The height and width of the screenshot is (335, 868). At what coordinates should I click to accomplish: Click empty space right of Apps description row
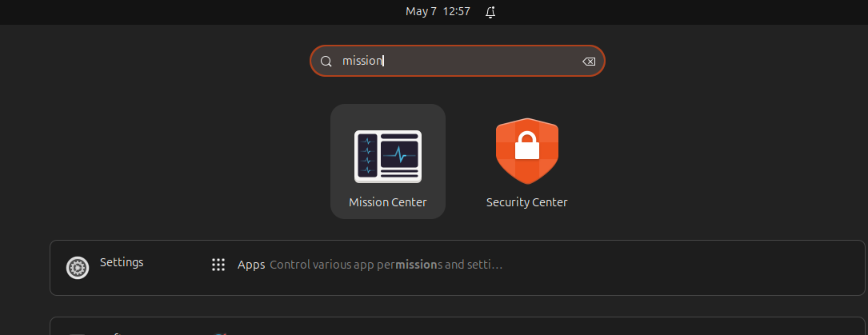point(681,265)
